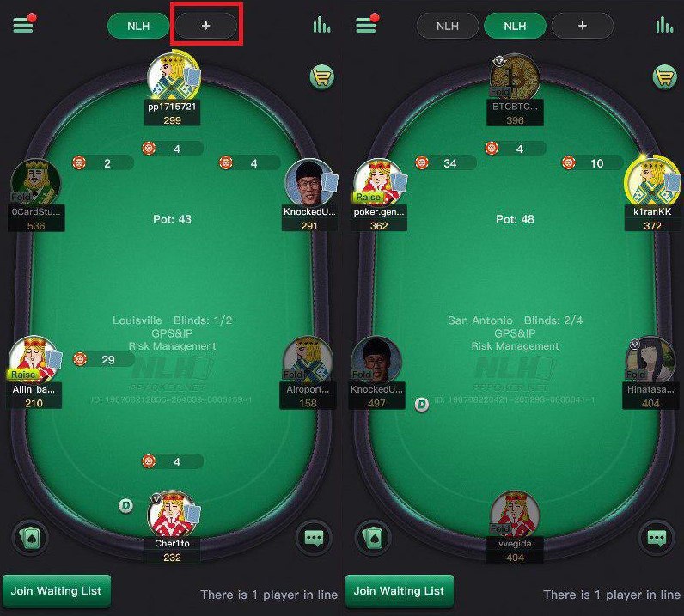The image size is (684, 616).
Task: Open the hamburger menu on right table
Action: point(366,25)
